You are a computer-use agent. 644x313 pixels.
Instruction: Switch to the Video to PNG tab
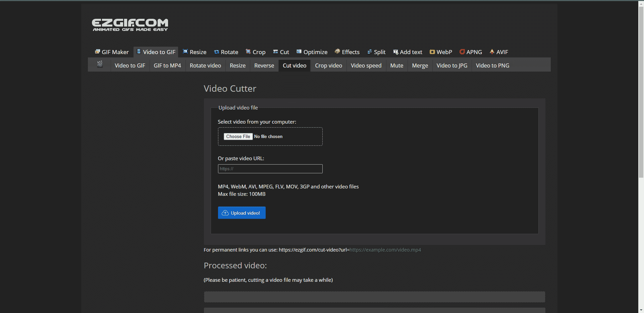[492, 65]
